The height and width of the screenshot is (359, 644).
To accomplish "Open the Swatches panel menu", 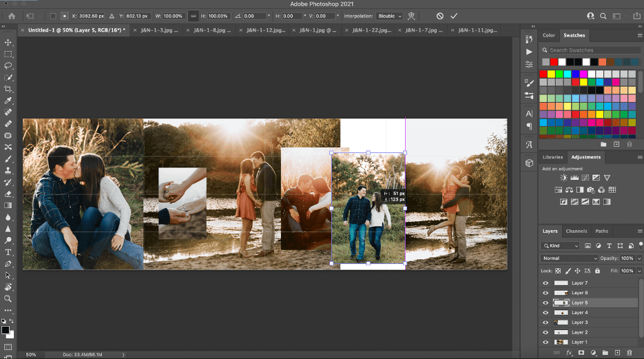I will click(639, 35).
